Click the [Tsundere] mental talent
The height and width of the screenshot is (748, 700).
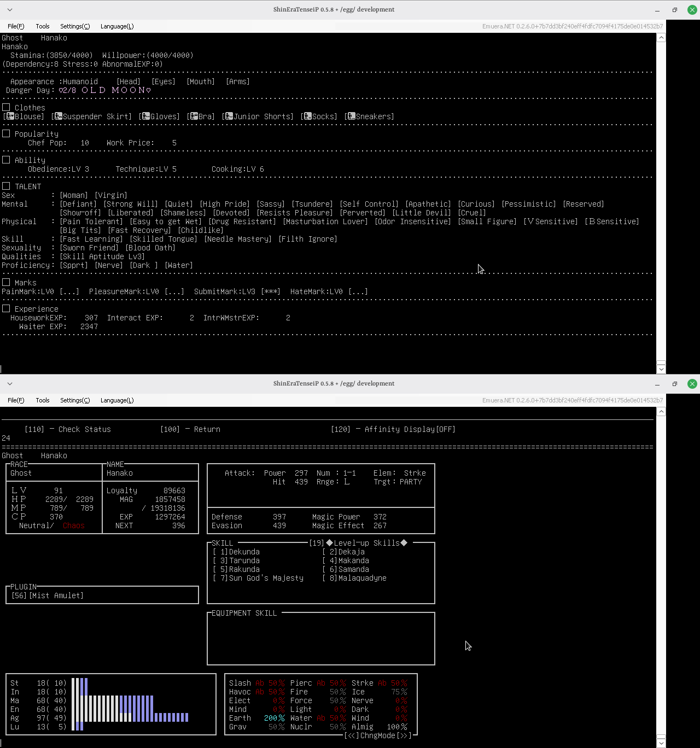point(312,204)
